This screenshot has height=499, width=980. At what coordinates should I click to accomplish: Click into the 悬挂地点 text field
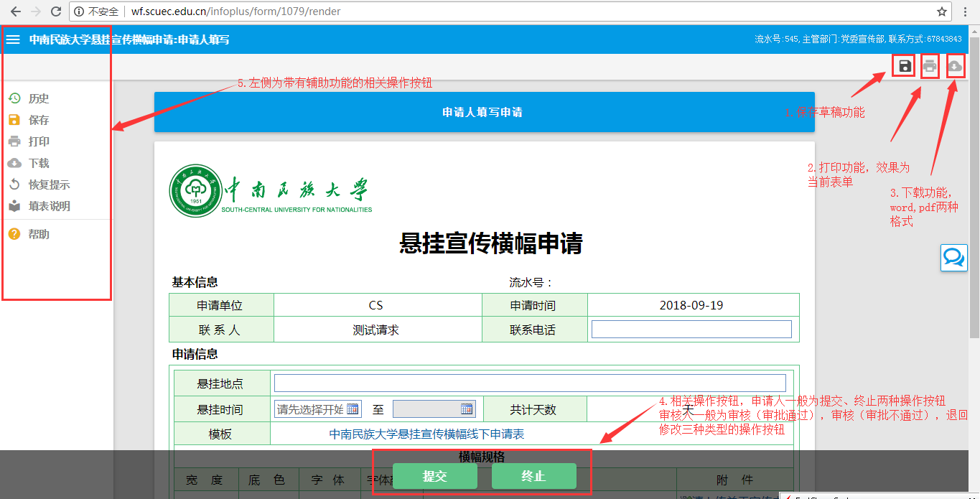(x=530, y=383)
